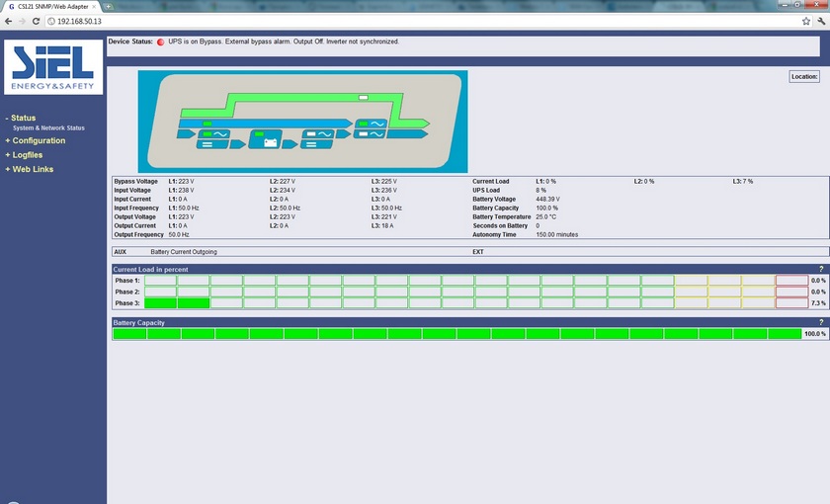Click the Input Voltage L3: 236 V value
This screenshot has width=830, height=504.
point(383,190)
